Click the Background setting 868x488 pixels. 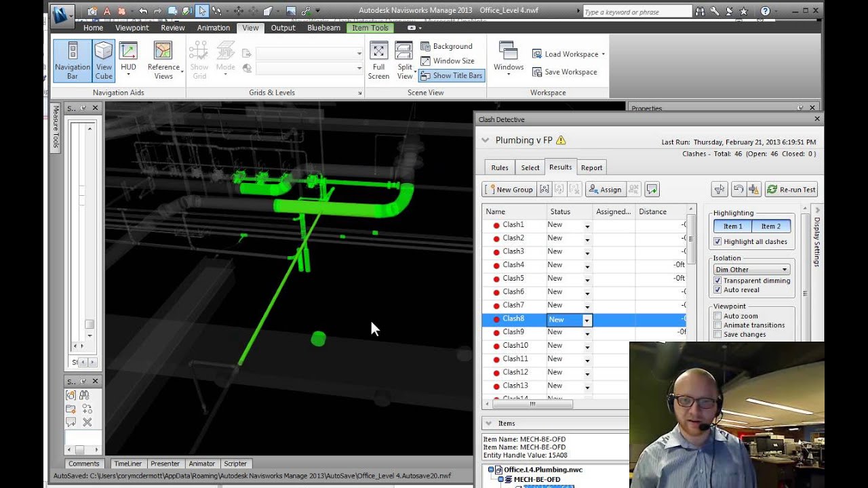click(x=446, y=46)
